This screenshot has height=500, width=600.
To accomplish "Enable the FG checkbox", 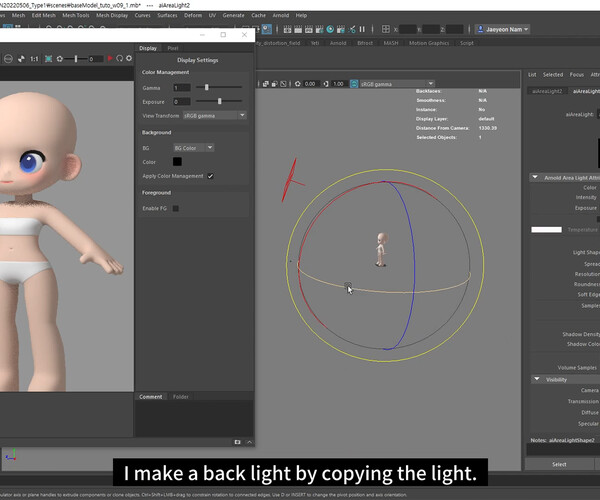I will point(176,208).
